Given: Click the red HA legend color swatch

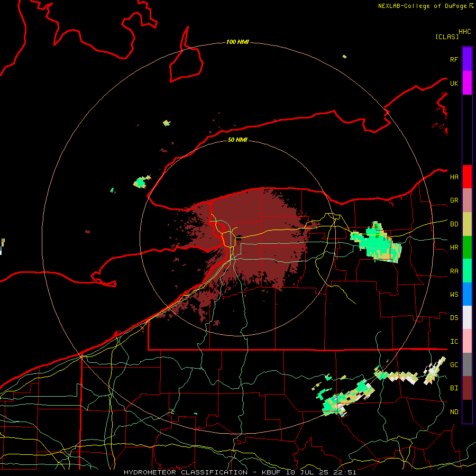Looking at the screenshot, I should click(467, 177).
